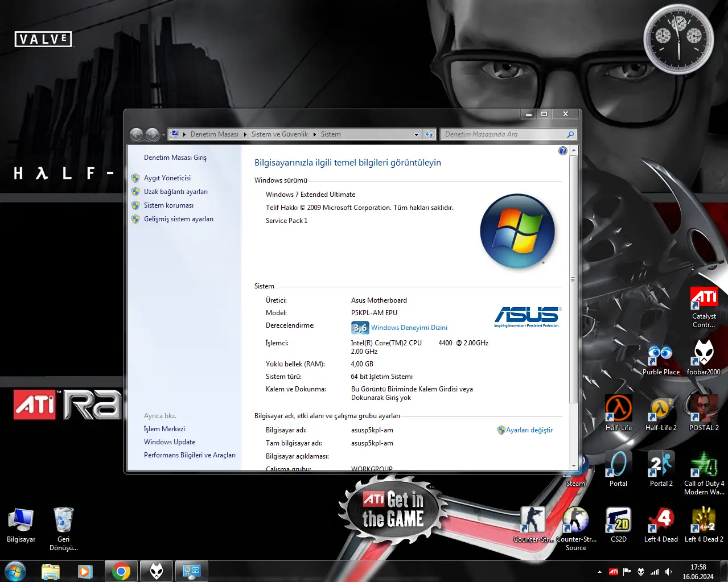Open Windows Update link
The image size is (728, 582).
170,442
